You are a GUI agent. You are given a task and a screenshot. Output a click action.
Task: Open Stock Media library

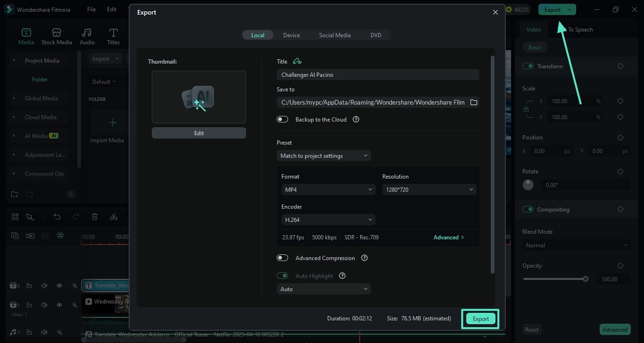click(56, 37)
